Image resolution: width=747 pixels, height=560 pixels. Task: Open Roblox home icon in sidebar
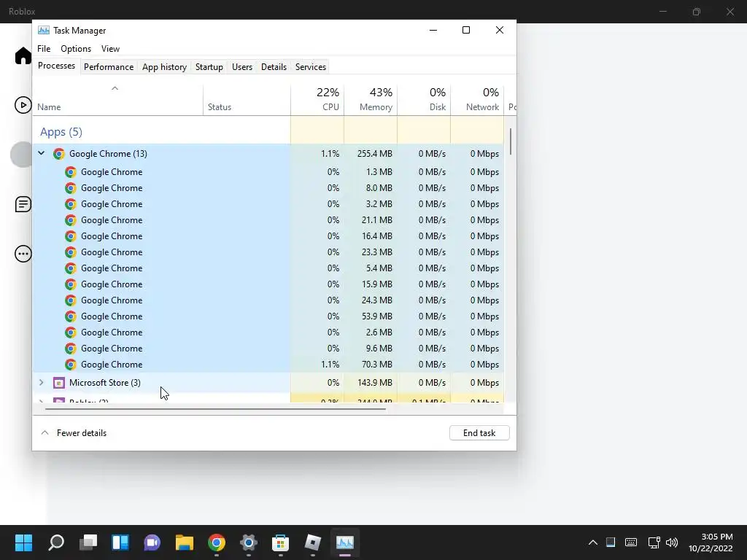coord(23,55)
